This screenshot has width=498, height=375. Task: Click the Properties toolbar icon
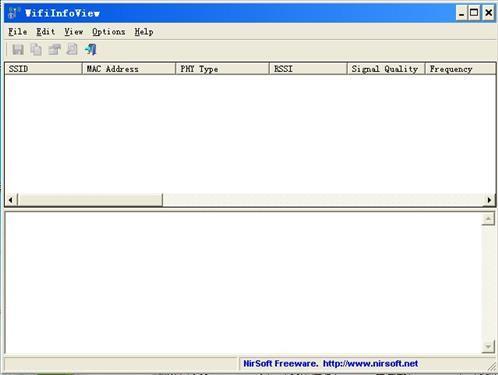(x=54, y=50)
